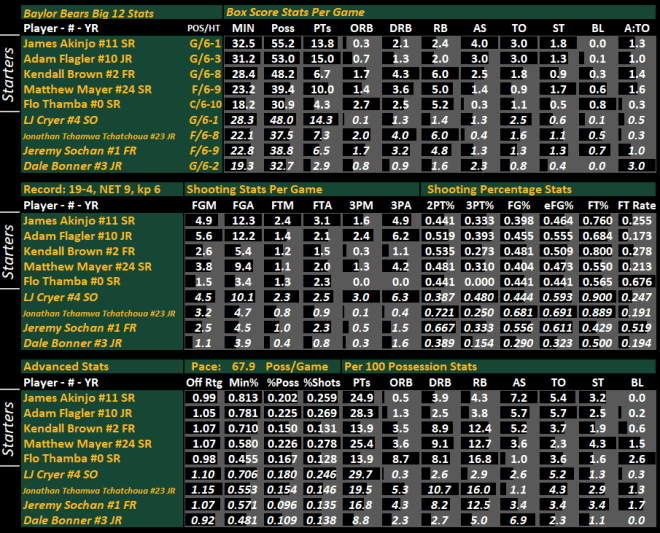Click Adam Flagler's 3PA value 6.2
The width and height of the screenshot is (660, 533).
point(401,236)
